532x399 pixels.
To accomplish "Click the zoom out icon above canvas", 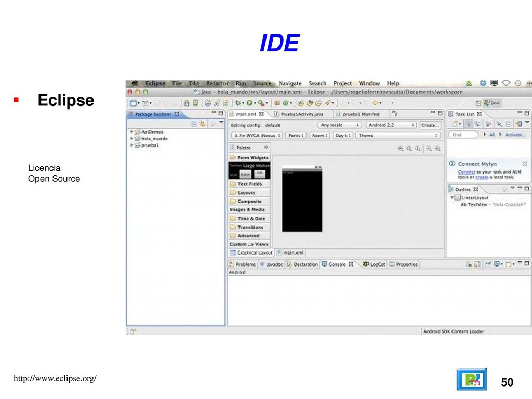I will (x=429, y=149).
